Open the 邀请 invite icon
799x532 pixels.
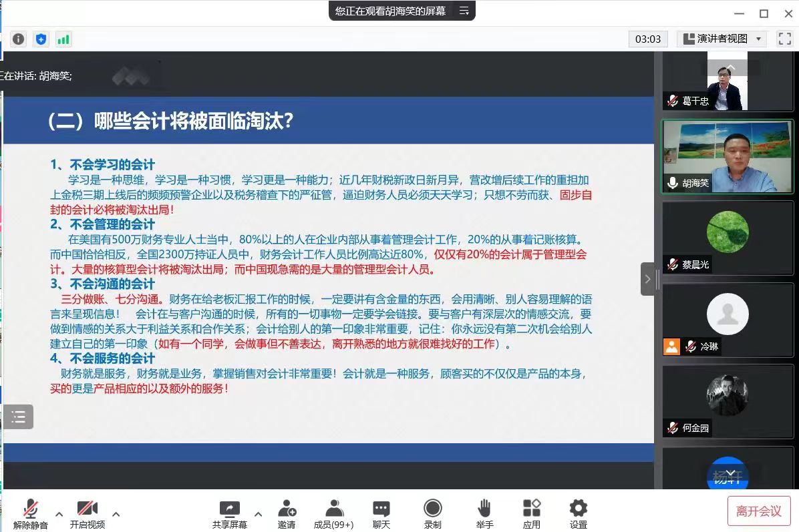[x=287, y=513]
